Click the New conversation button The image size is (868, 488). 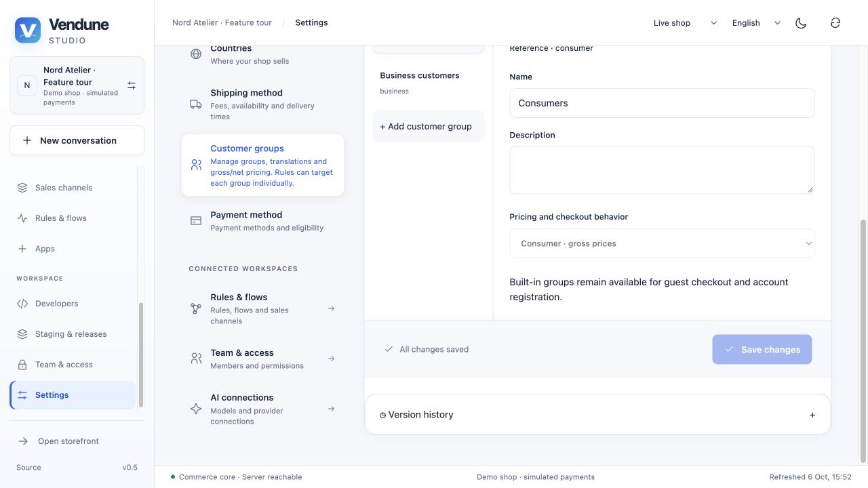click(77, 140)
